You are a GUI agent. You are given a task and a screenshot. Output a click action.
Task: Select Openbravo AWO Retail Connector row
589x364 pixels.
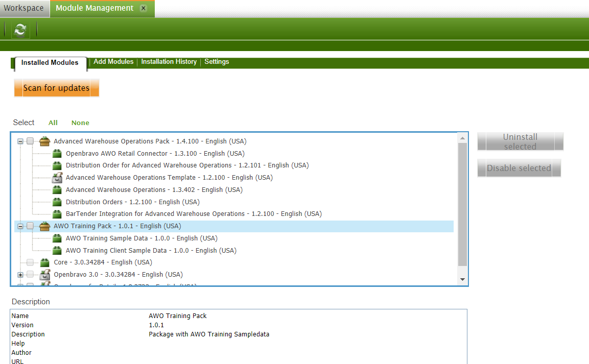pos(155,154)
